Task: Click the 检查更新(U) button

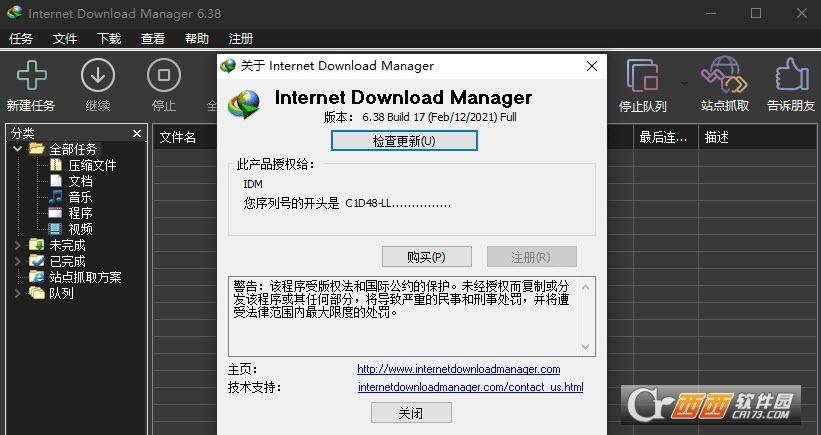Action: pyautogui.click(x=404, y=141)
